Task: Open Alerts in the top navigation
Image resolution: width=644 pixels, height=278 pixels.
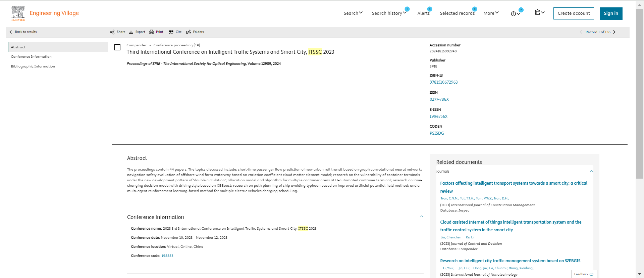Action: [423, 13]
